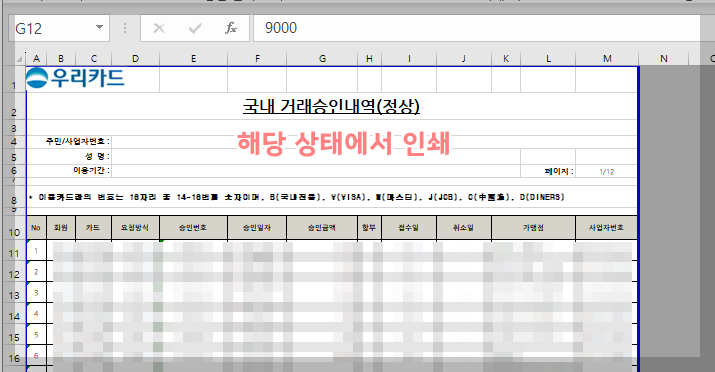Select column G header
The width and height of the screenshot is (715, 372).
322,59
